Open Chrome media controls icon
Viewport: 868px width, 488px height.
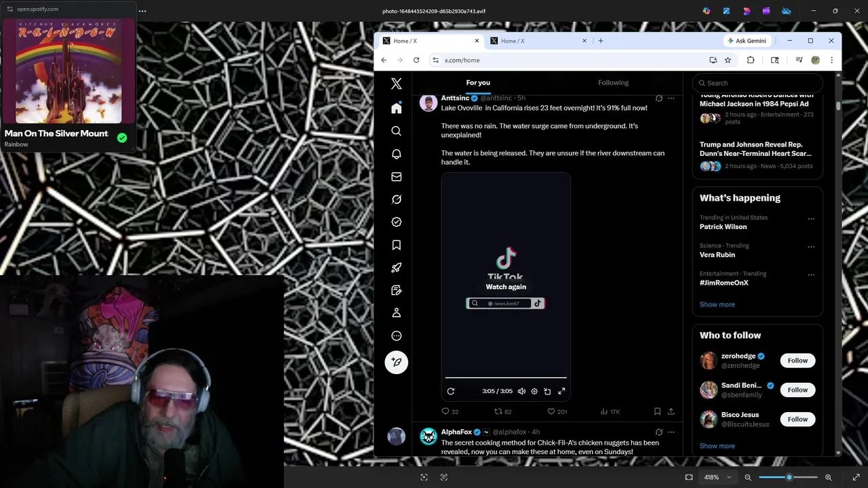798,60
